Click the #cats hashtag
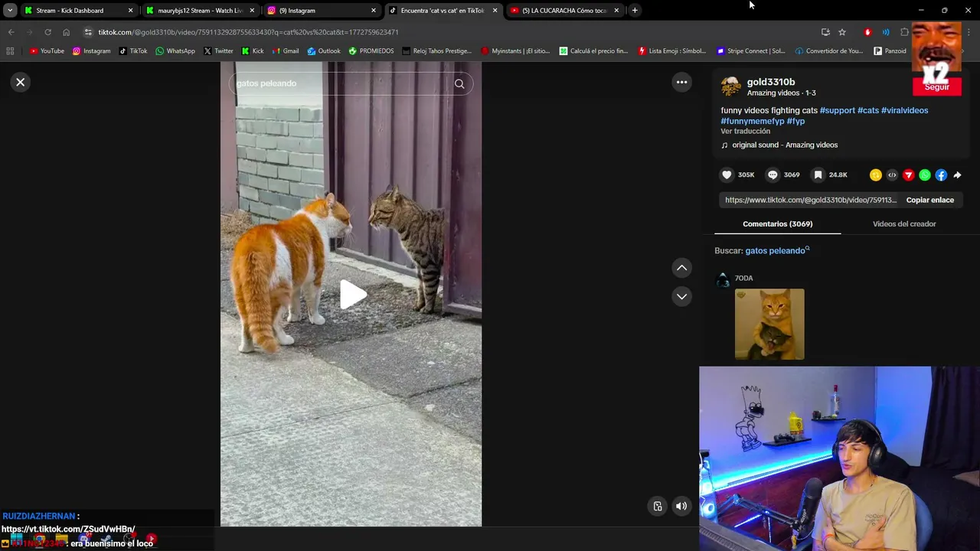This screenshot has height=551, width=980. [x=868, y=110]
